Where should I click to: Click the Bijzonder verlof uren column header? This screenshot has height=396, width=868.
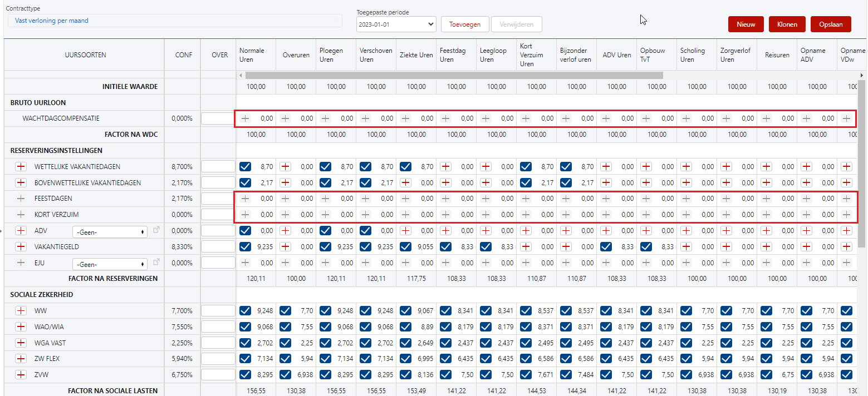click(x=576, y=55)
